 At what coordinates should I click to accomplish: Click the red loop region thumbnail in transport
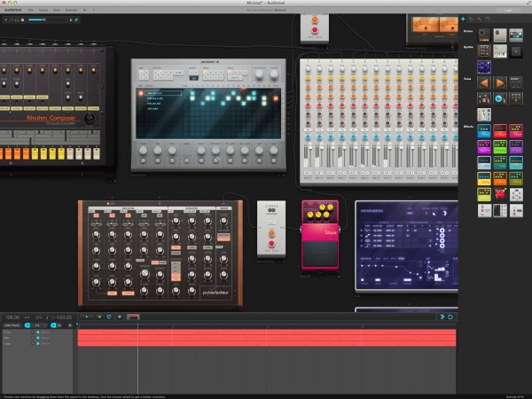[133, 317]
